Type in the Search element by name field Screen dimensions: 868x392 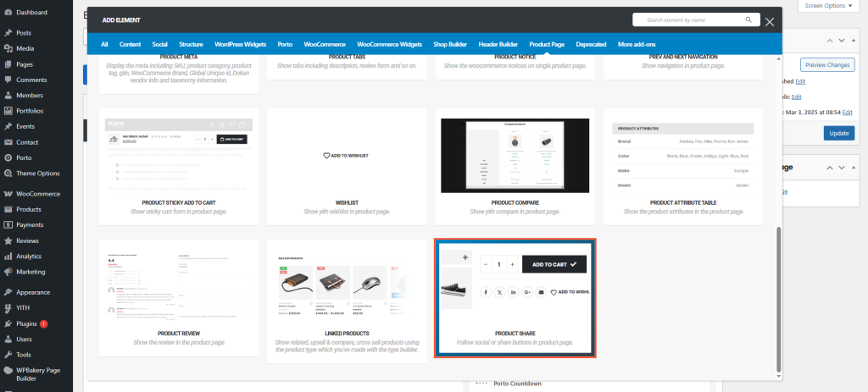coord(687,19)
